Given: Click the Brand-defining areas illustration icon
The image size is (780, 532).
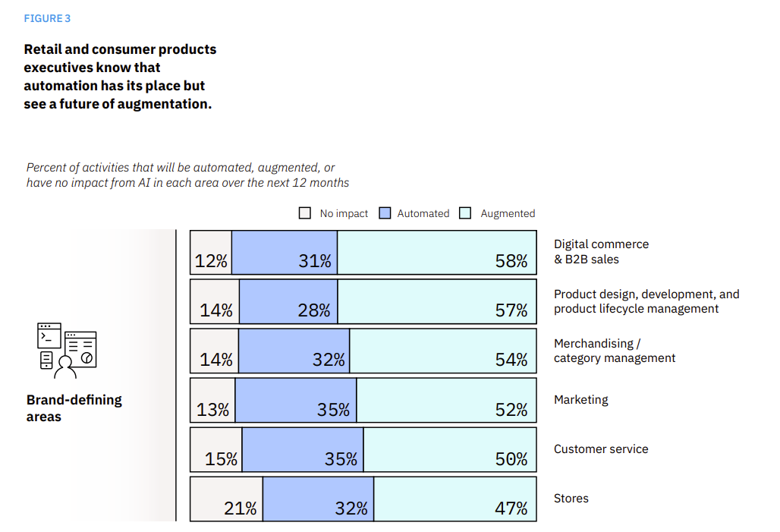Looking at the screenshot, I should coord(67,350).
